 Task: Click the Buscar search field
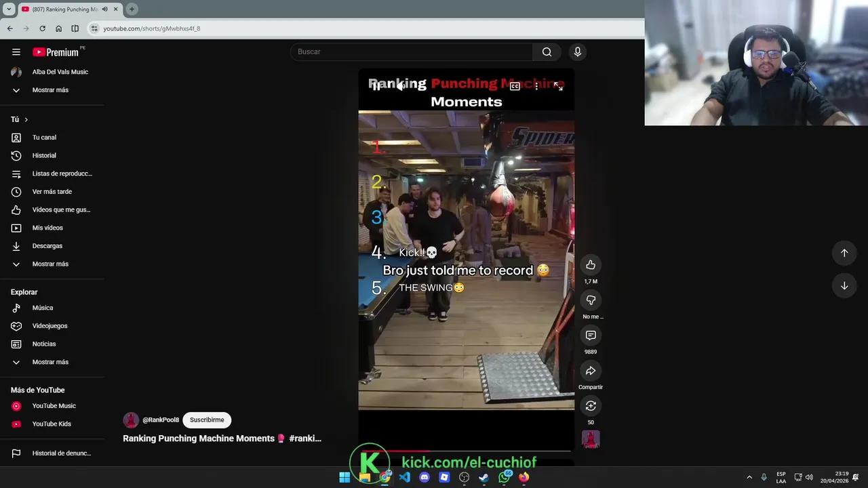(412, 52)
